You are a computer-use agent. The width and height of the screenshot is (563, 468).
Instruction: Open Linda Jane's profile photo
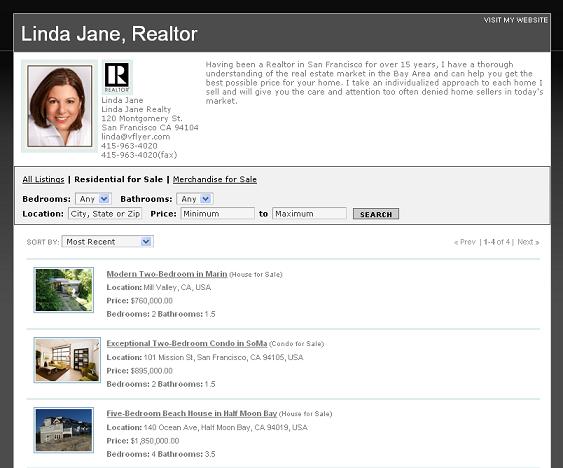tap(60, 106)
